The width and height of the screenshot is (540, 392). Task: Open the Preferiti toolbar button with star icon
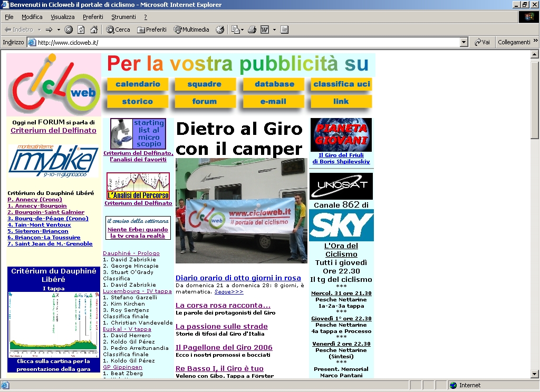click(152, 30)
